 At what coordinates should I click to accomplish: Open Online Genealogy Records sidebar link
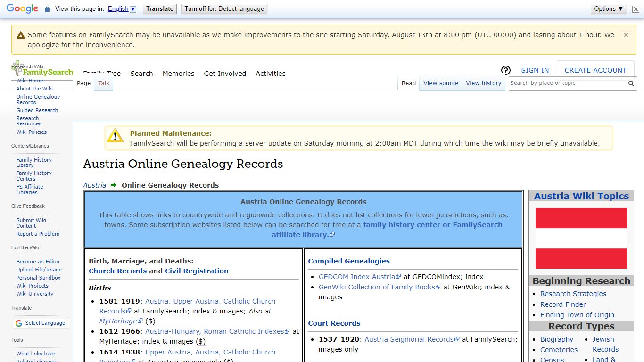[38, 99]
